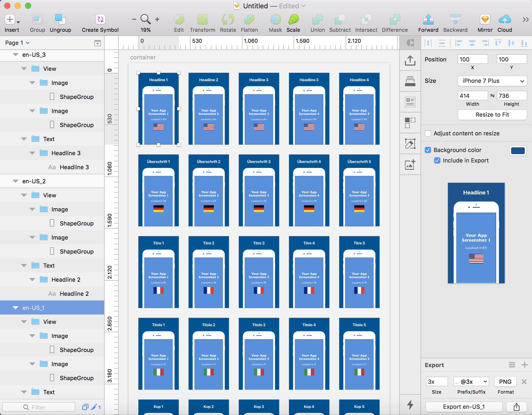
Task: Click the lightning bolt plugin icon
Action: tap(410, 405)
